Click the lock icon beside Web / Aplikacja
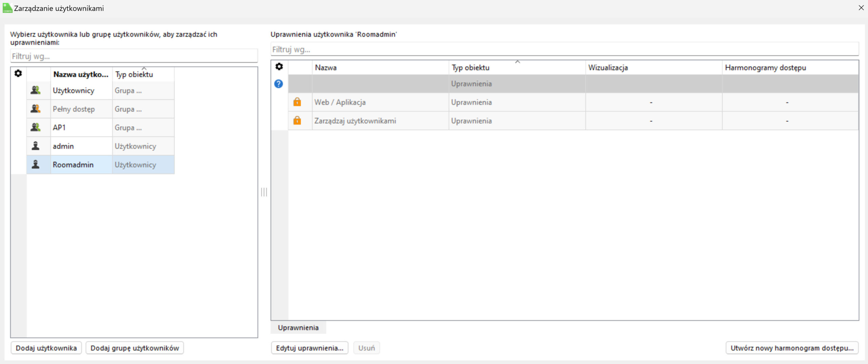The width and height of the screenshot is (868, 364). [x=297, y=102]
